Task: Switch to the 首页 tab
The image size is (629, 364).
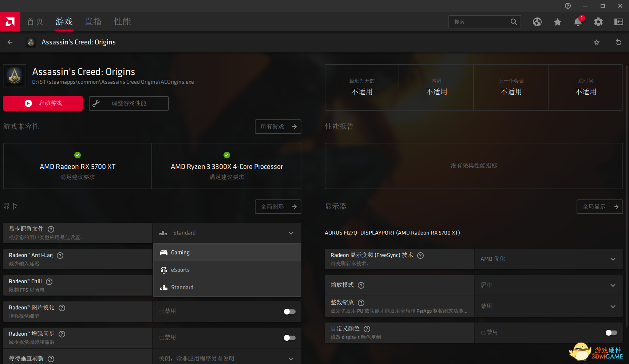Action: click(x=35, y=21)
